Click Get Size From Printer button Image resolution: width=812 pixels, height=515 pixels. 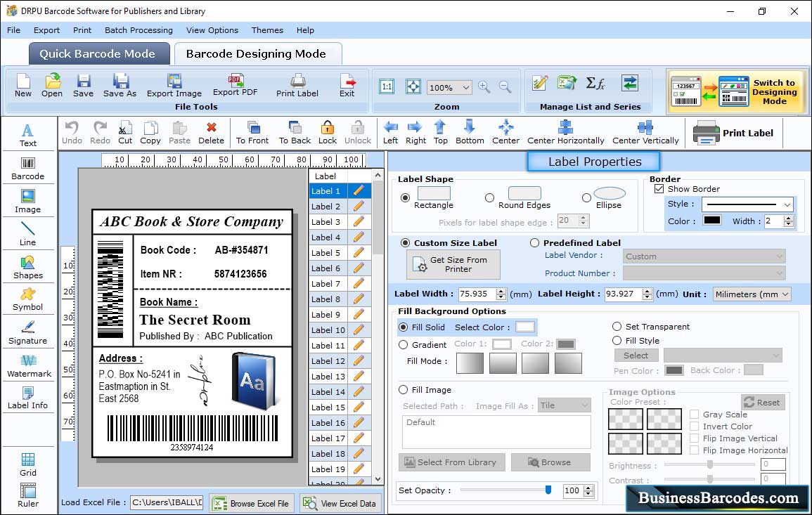(x=453, y=264)
